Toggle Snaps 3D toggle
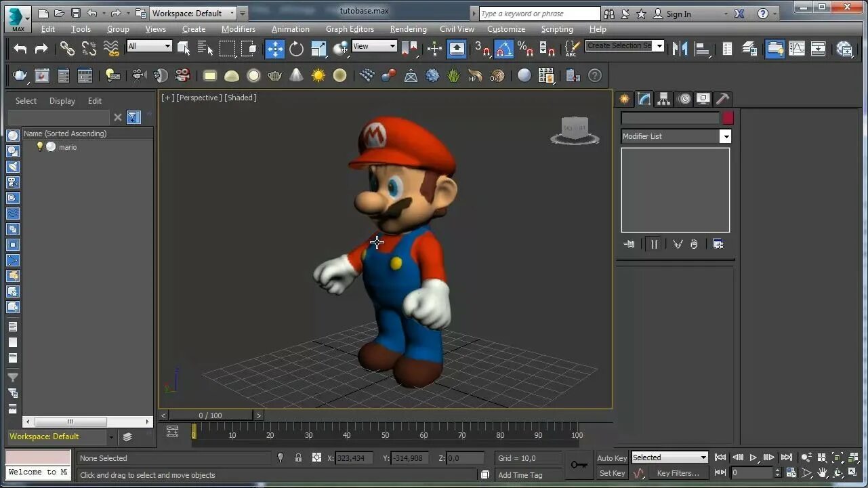 click(x=482, y=48)
